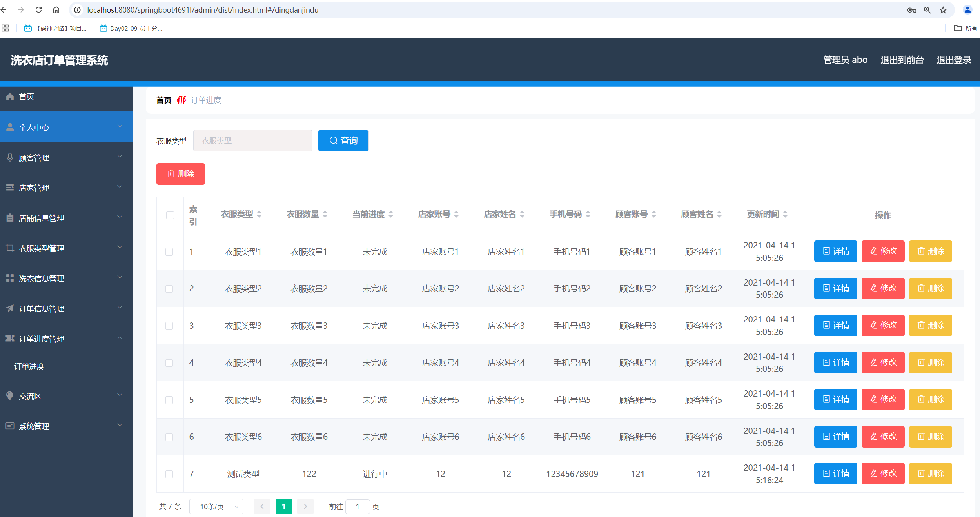Click the 衣服类型 search input field

pyautogui.click(x=252, y=140)
